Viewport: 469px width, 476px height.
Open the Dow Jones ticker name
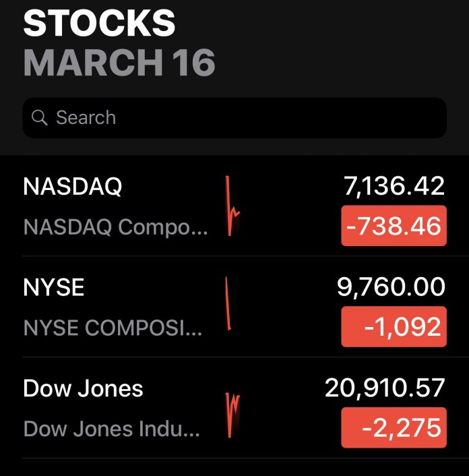[83, 389]
